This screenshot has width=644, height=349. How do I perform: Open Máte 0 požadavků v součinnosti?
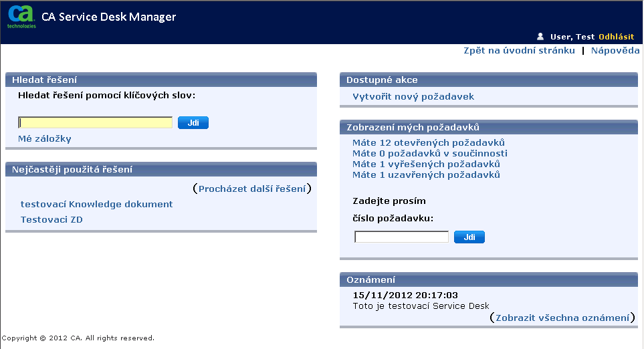pyautogui.click(x=429, y=154)
